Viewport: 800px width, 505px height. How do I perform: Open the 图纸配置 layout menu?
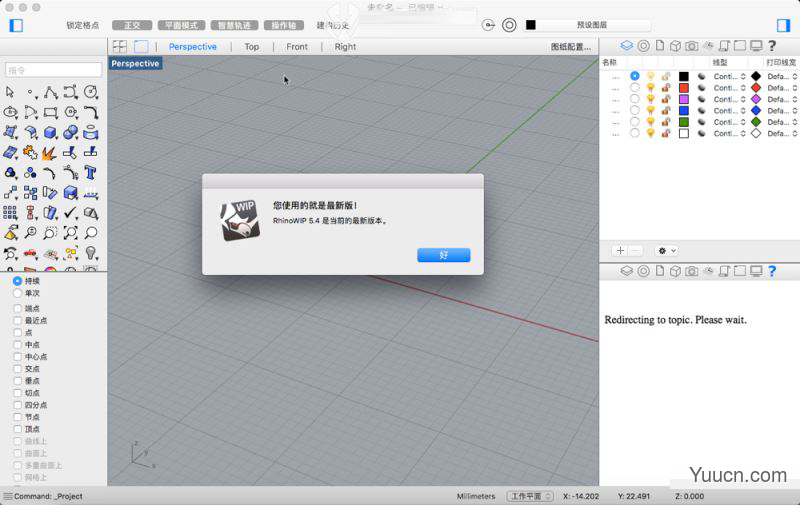(x=570, y=46)
